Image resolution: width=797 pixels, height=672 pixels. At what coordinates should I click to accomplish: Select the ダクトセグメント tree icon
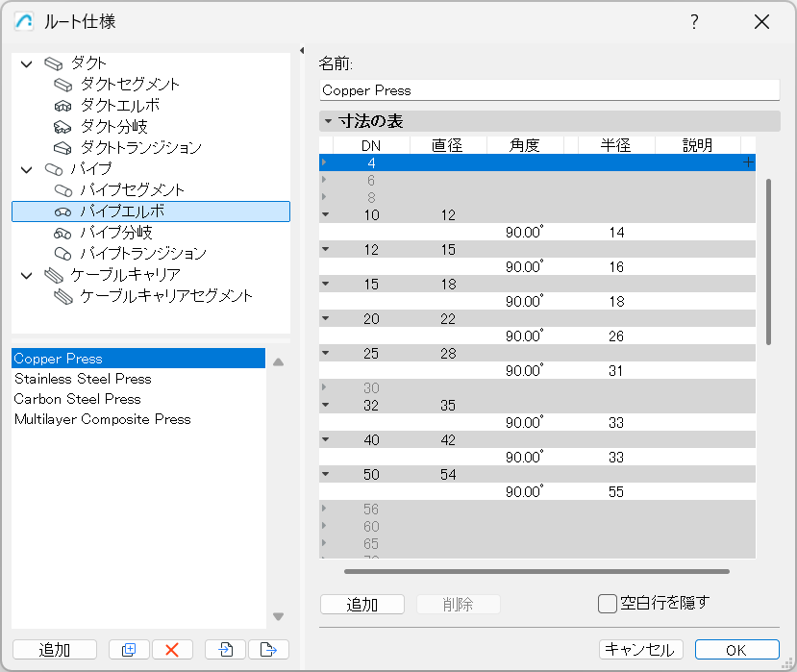click(63, 85)
